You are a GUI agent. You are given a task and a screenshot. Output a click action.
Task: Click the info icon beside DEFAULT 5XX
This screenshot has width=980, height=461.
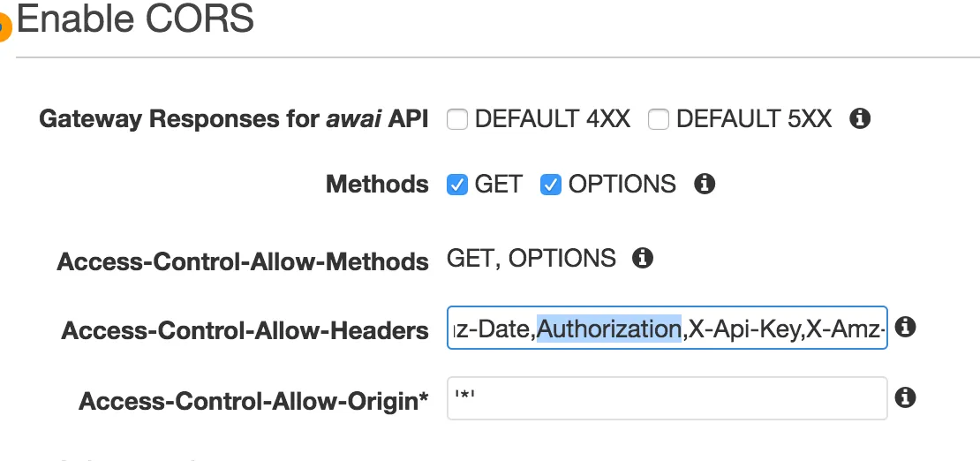click(x=860, y=118)
